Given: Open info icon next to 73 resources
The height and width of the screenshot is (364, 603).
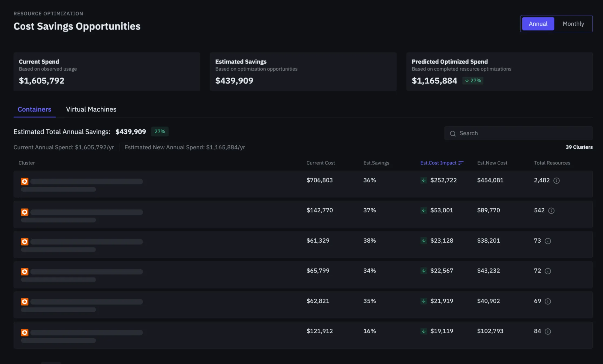Looking at the screenshot, I should (548, 241).
